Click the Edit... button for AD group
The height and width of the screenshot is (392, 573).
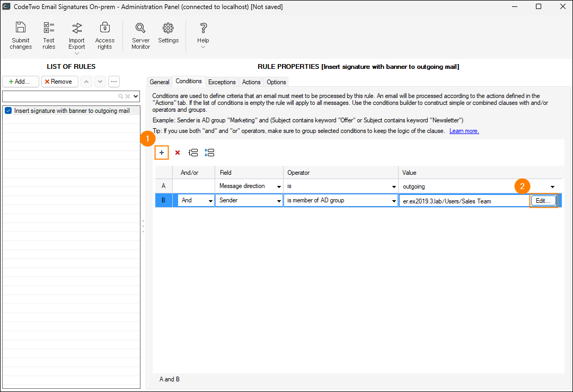[543, 201]
